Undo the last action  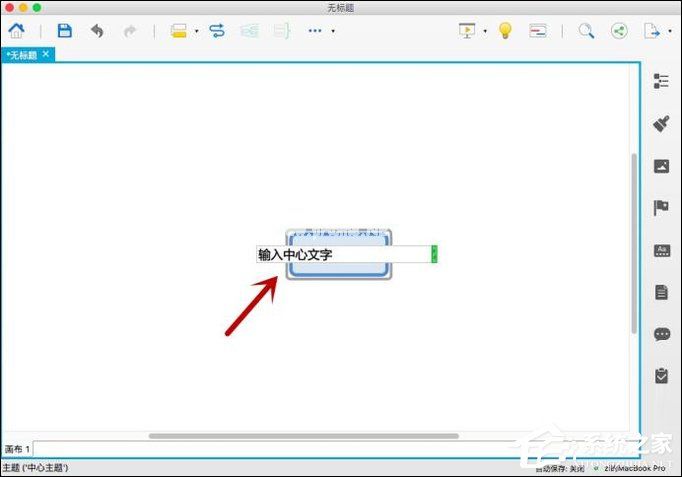coord(97,31)
